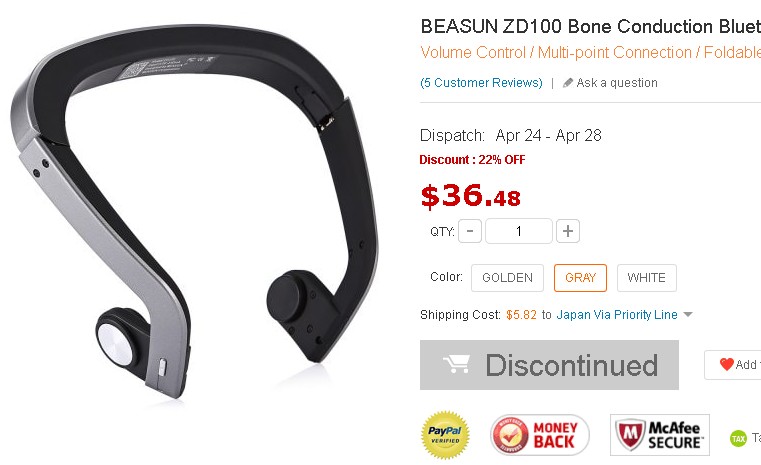
Task: Select the GOLDEN color option
Action: (x=507, y=278)
